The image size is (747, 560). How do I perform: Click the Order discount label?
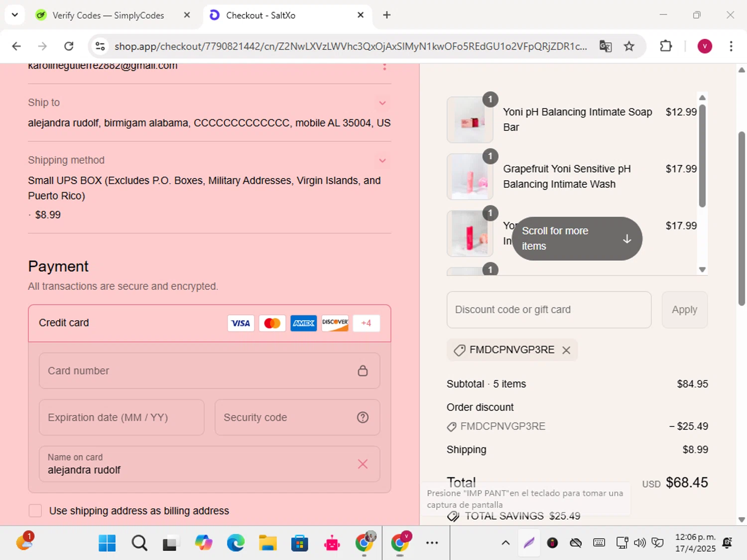tap(480, 407)
